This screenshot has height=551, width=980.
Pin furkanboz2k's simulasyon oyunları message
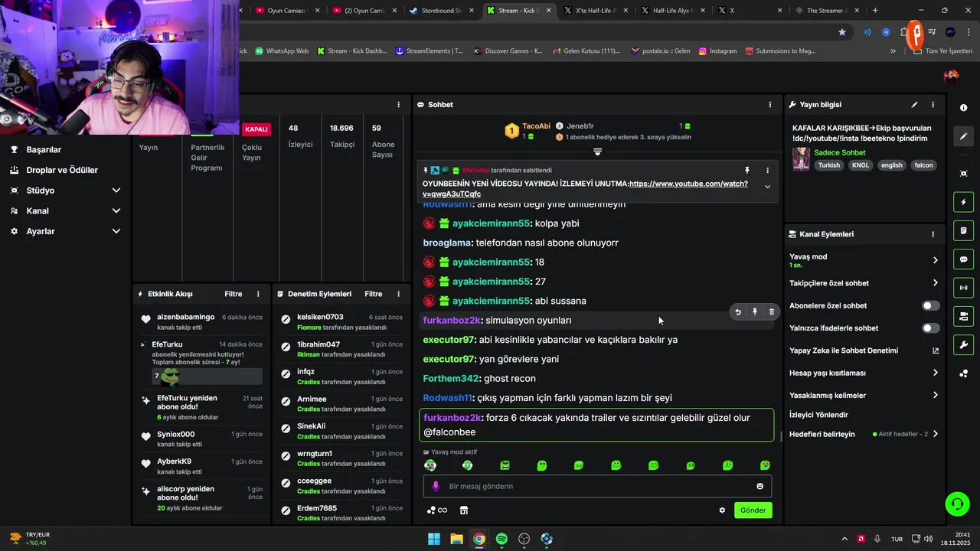coord(755,312)
